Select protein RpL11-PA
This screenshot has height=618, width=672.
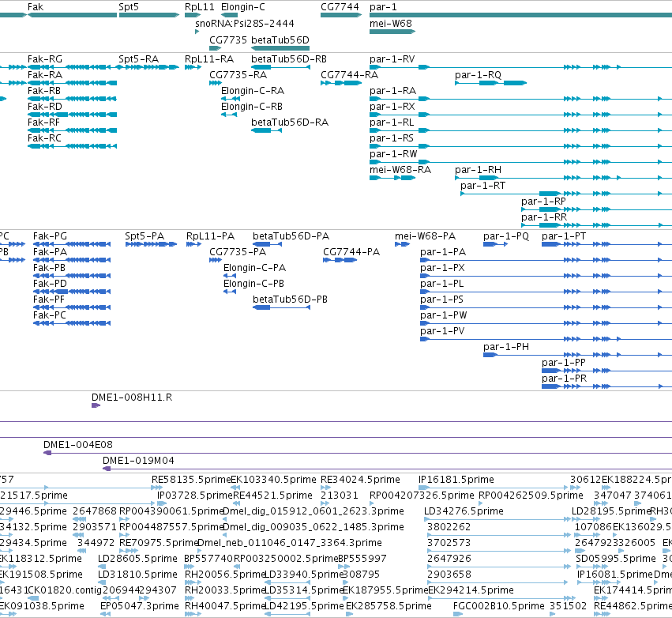pos(193,244)
